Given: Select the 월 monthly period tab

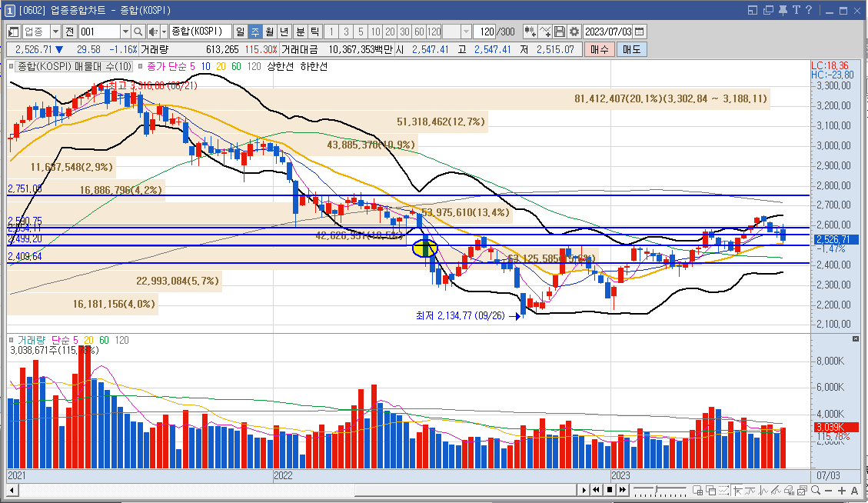Looking at the screenshot, I should pos(269,32).
